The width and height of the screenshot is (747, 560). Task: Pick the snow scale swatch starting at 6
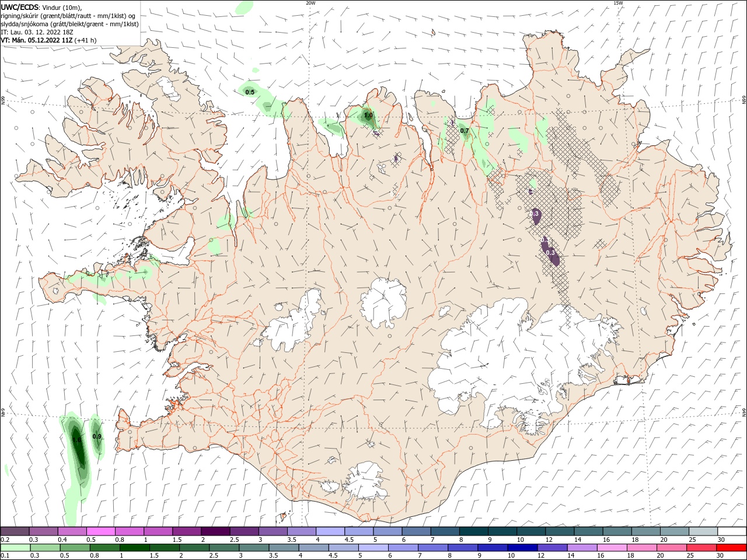416,531
